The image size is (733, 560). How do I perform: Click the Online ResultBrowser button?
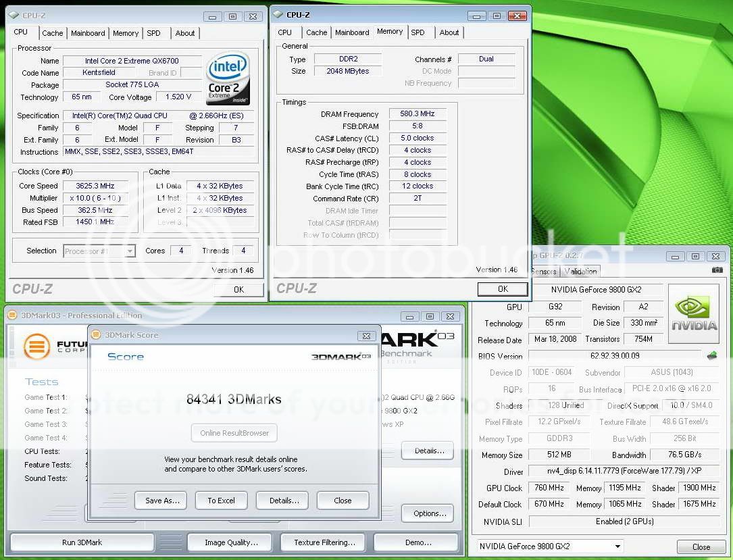point(234,433)
